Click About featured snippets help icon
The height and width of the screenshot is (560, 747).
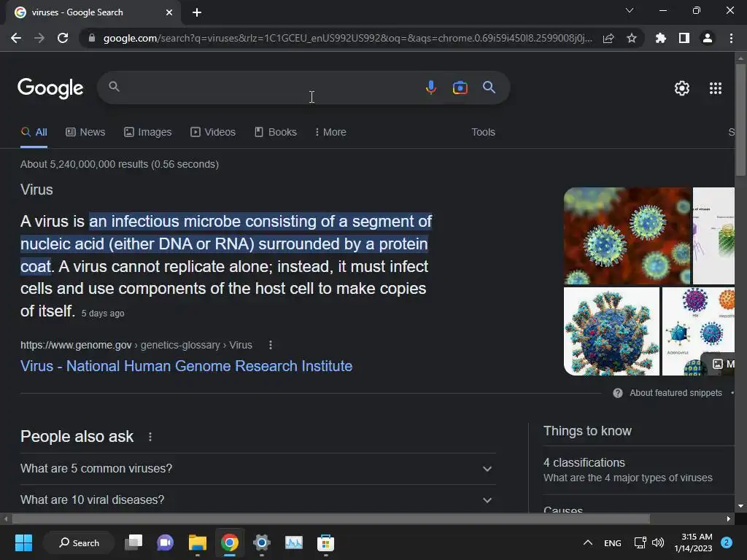pyautogui.click(x=617, y=393)
